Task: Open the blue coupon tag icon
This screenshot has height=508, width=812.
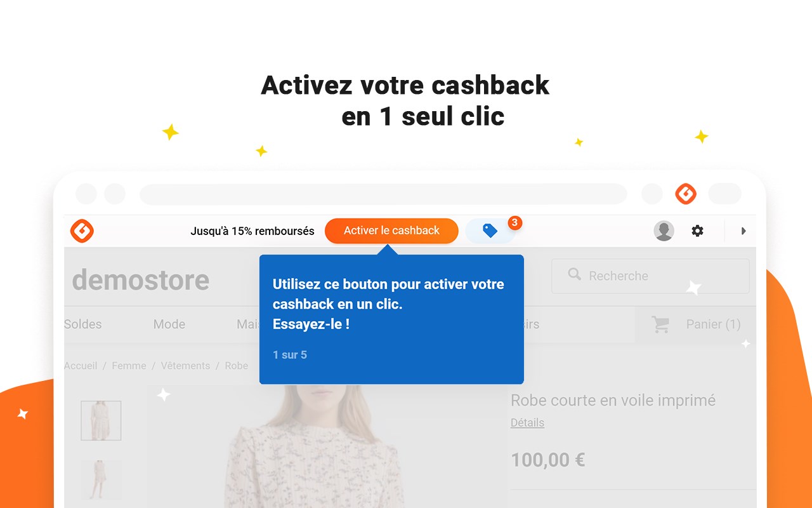Action: click(x=490, y=231)
